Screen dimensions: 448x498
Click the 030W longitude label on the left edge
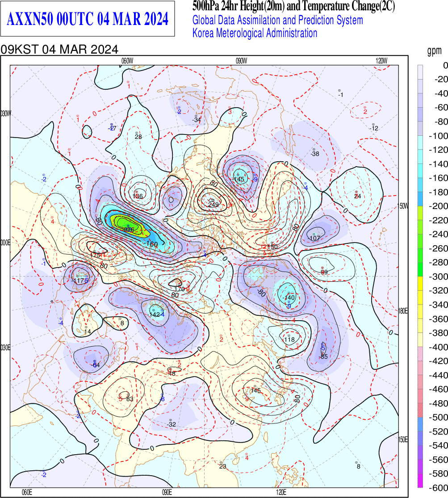click(x=5, y=113)
